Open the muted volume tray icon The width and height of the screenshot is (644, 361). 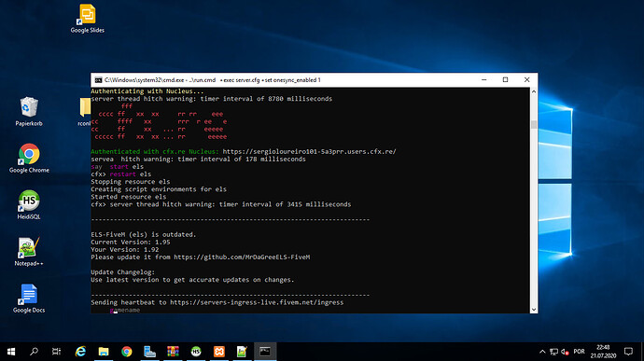click(566, 352)
